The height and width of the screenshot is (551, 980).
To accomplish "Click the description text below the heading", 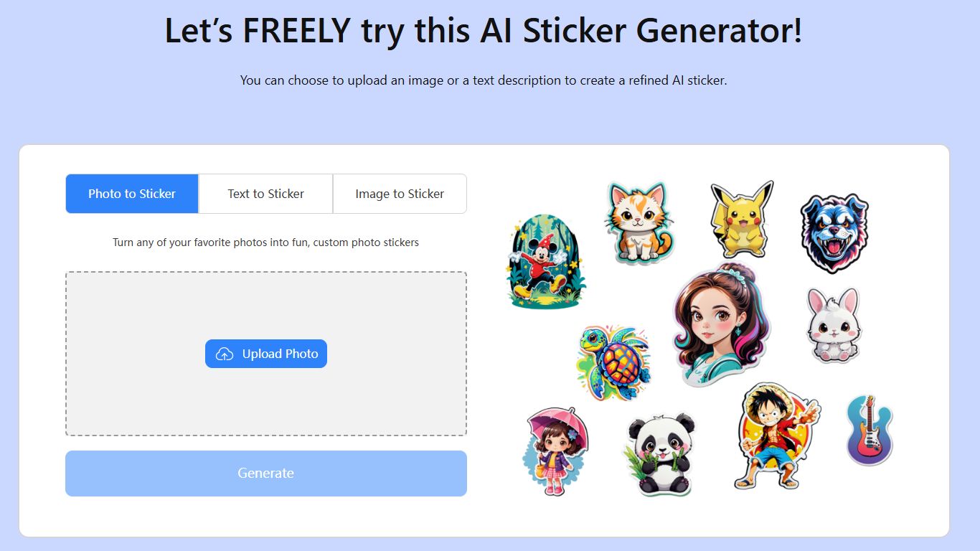I will coord(484,80).
